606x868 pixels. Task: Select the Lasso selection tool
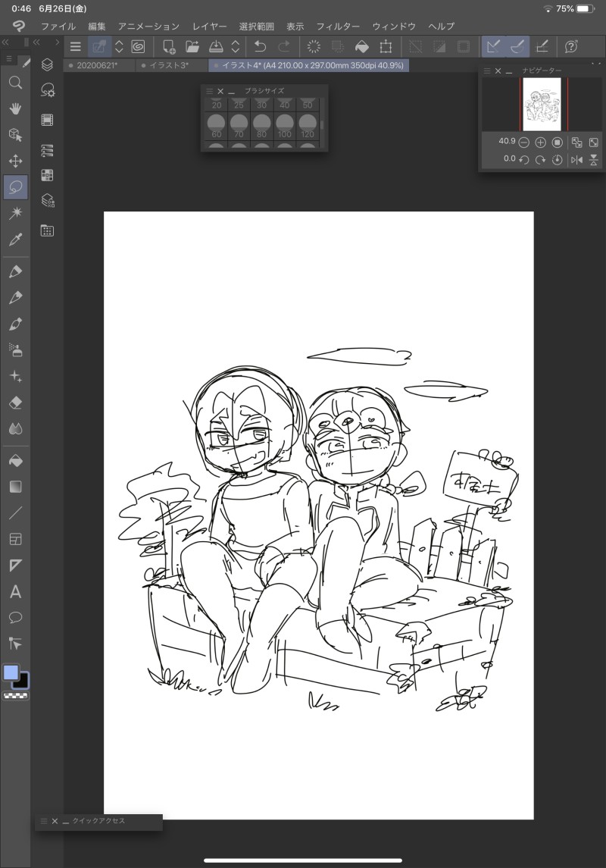15,187
